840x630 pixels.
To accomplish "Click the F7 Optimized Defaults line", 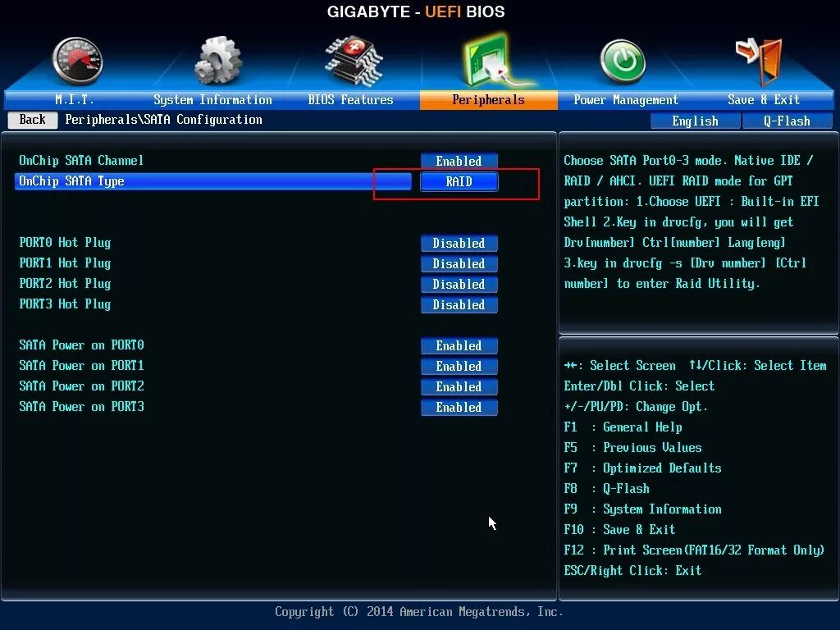I will (642, 468).
